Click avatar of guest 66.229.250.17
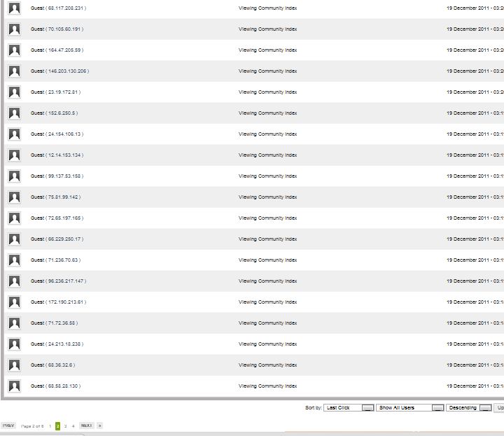Image resolution: width=504 pixels, height=436 pixels. point(14,239)
